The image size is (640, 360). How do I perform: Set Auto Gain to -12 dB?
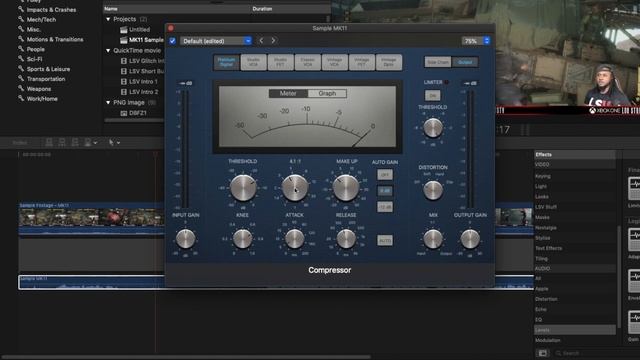click(x=384, y=207)
